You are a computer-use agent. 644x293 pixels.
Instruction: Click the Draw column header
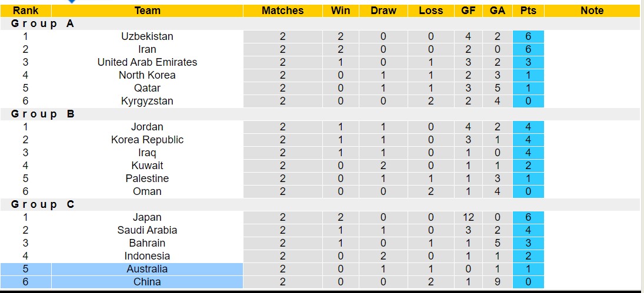(383, 11)
